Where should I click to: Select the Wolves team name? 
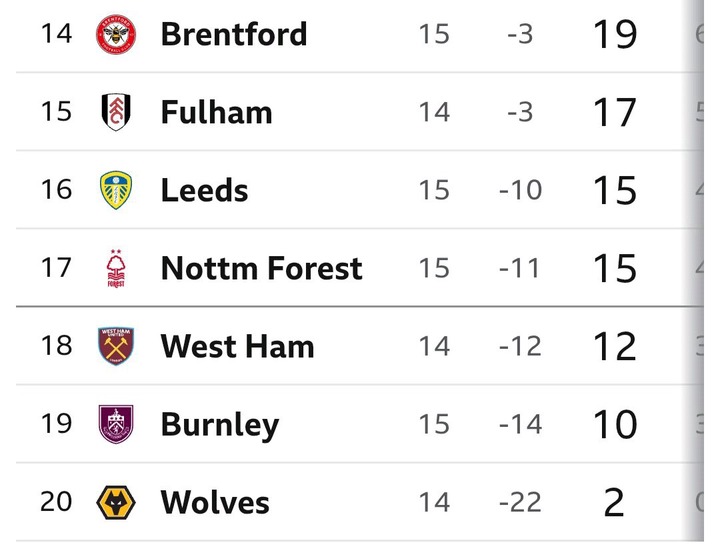pyautogui.click(x=214, y=502)
